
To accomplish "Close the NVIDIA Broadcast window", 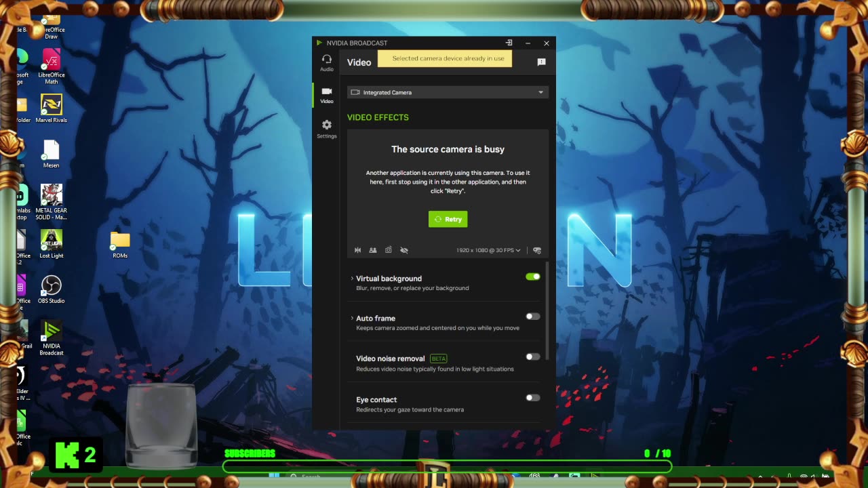I will 547,43.
